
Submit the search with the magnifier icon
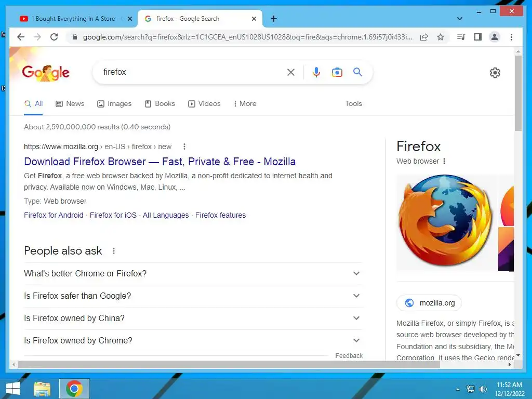coord(357,72)
